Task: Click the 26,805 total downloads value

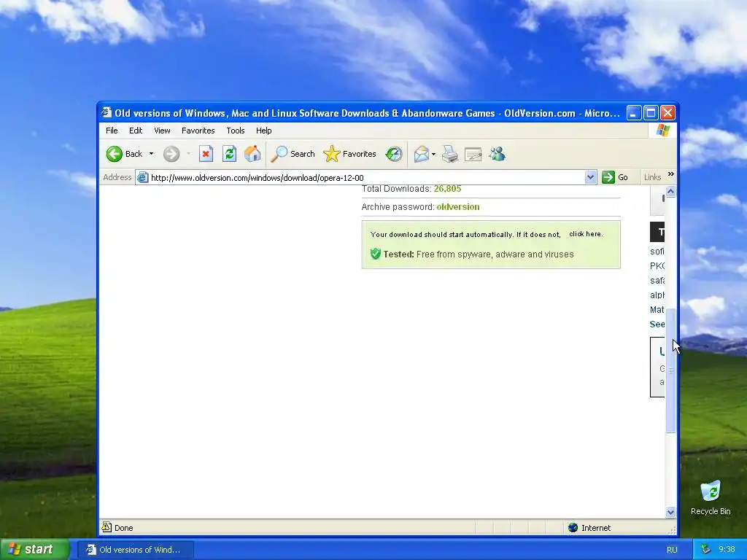Action: tap(447, 189)
